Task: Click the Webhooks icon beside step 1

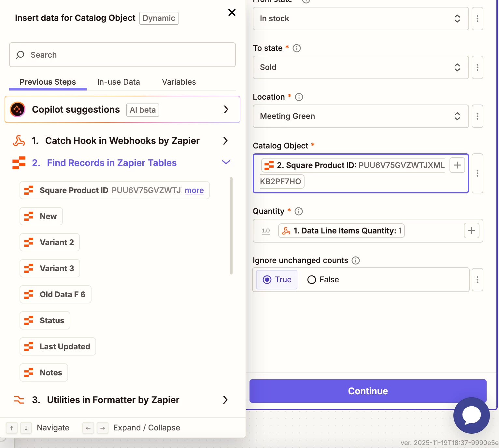Action: coord(19,141)
